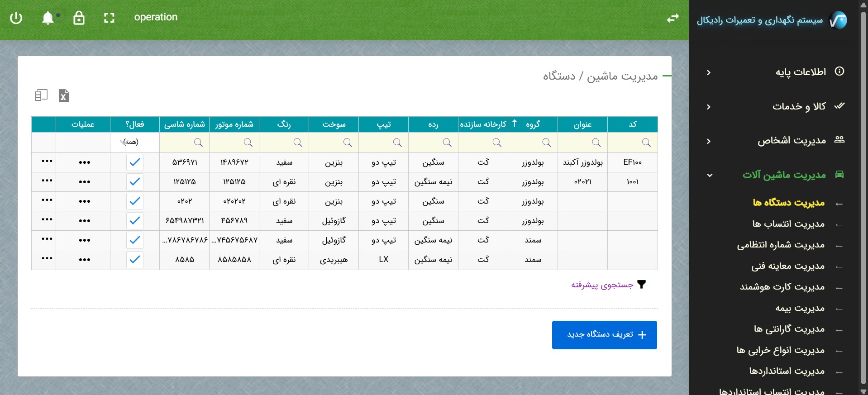Viewport: 868px width, 395px height.
Task: Click the advanced search filter funnel icon
Action: 641,285
